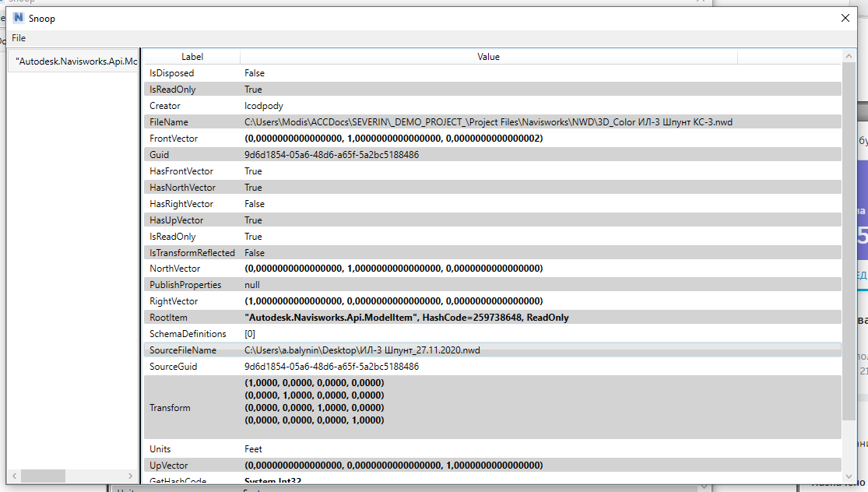Click the [0] value of SchemaDefinitions
Viewport: 868px width, 492px height.
[x=250, y=334]
